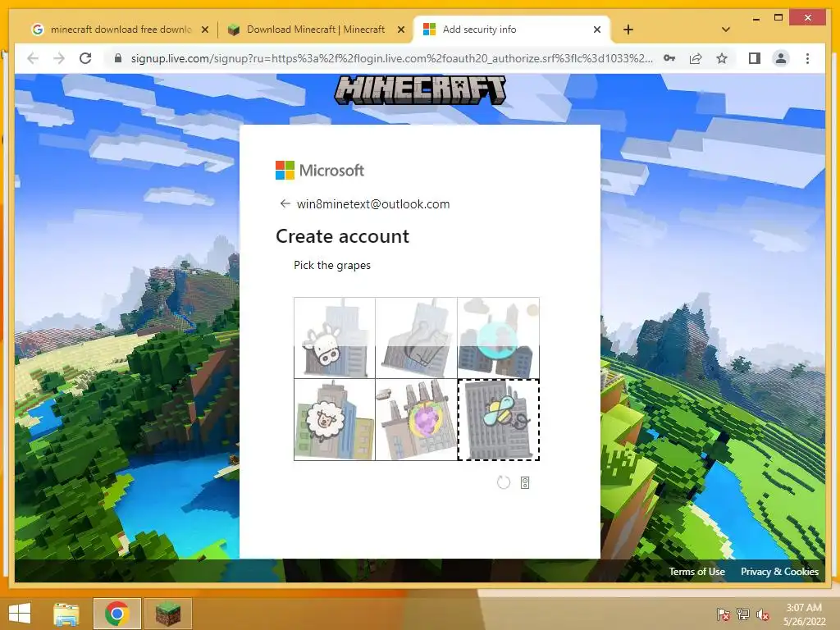Open the muted volume tray icon
This screenshot has width=840, height=630.
tap(762, 614)
